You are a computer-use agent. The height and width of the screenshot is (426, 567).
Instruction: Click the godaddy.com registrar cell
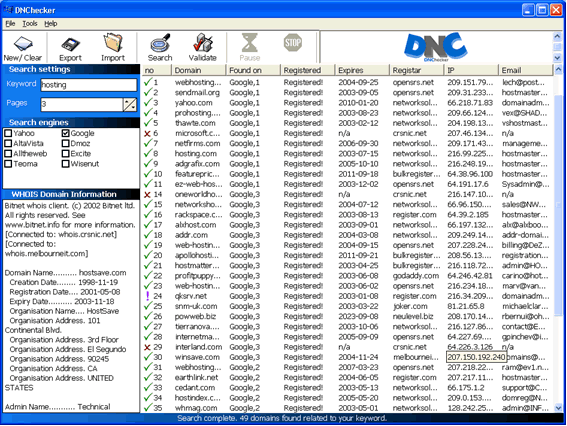coord(416,276)
